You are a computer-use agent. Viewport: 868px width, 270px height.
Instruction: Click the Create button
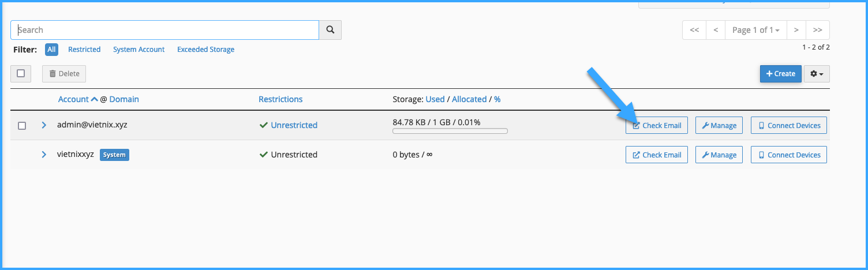click(780, 74)
